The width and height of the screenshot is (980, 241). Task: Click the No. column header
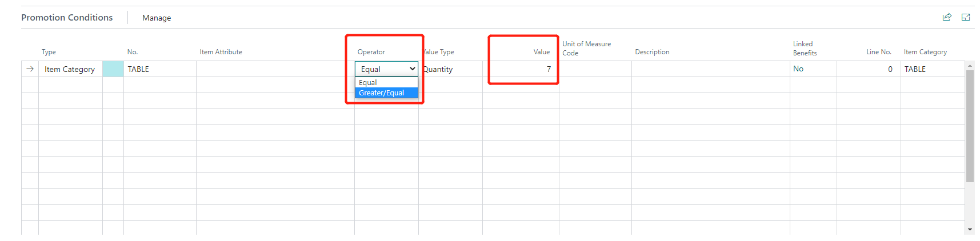(133, 52)
